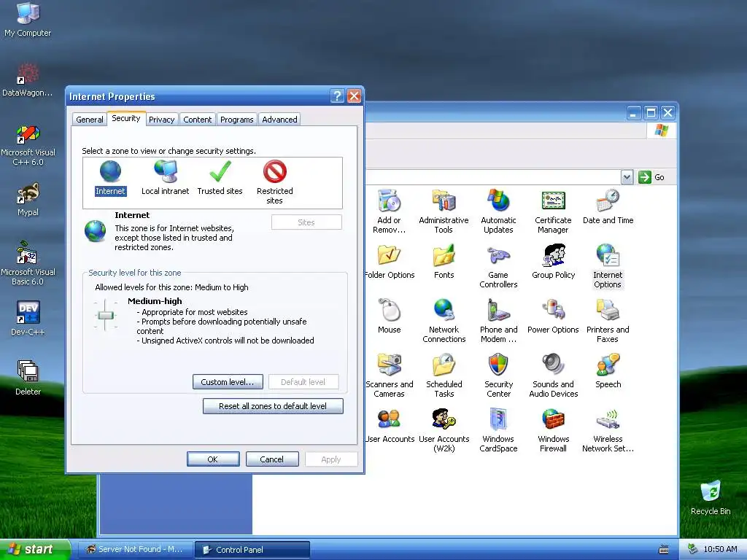Switch to the Privacy tab
This screenshot has height=560, width=747.
[x=161, y=120]
